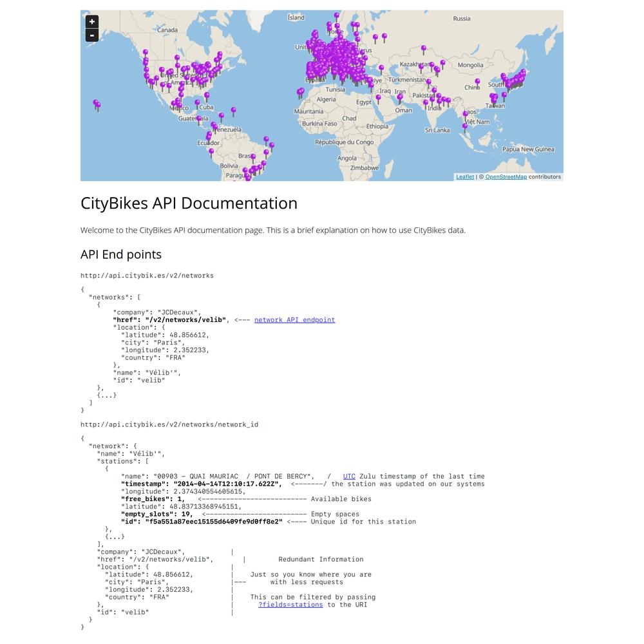644x644 pixels.
Task: Click the bold "timestamp" line
Action: pos(202,484)
